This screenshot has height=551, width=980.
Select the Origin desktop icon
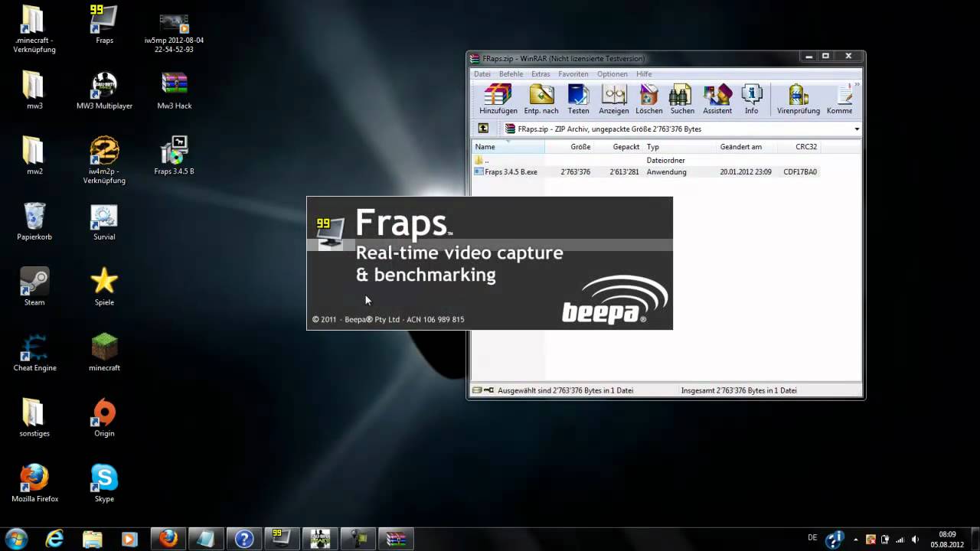pyautogui.click(x=104, y=418)
